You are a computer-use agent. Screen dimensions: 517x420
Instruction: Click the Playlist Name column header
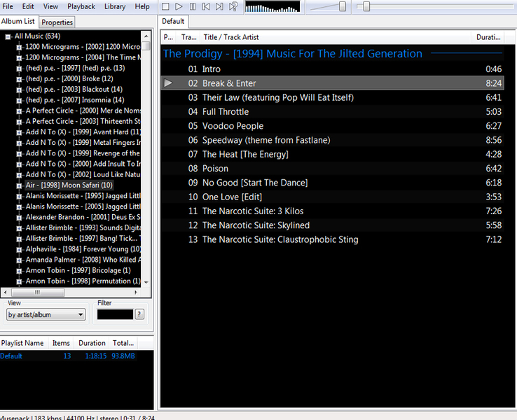[x=24, y=343]
